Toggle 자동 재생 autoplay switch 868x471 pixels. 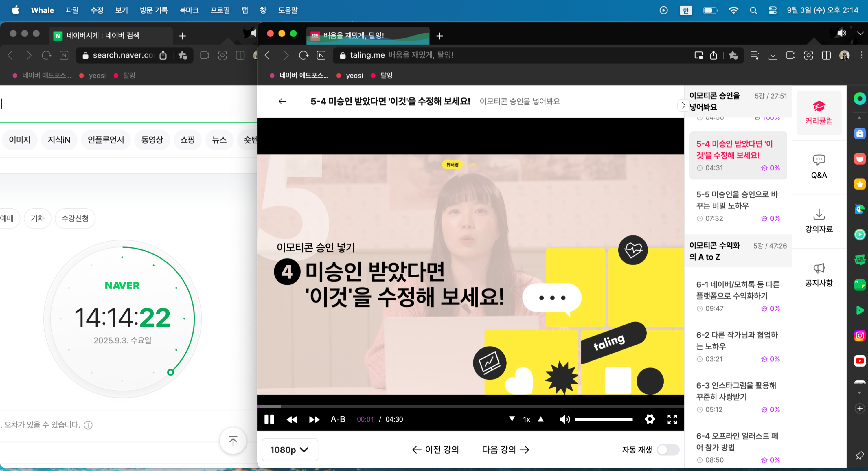(668, 449)
